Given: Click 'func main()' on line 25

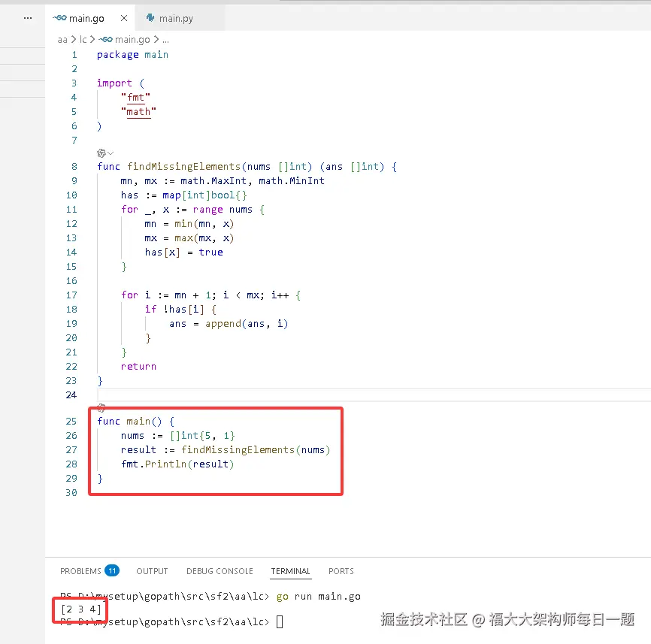Looking at the screenshot, I should point(129,422).
